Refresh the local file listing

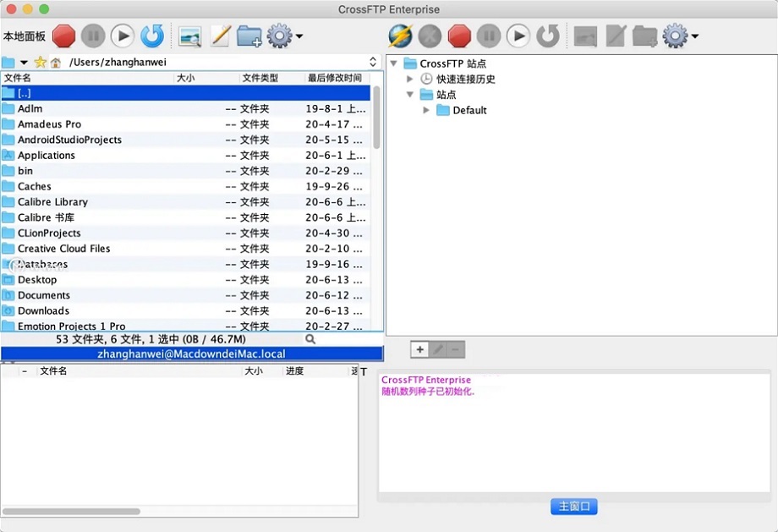(x=152, y=36)
